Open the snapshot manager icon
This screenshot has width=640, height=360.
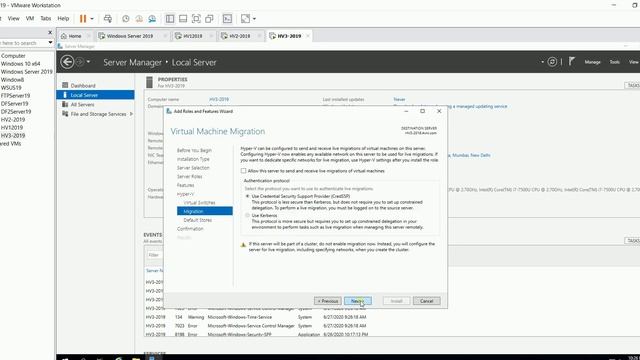coord(152,19)
